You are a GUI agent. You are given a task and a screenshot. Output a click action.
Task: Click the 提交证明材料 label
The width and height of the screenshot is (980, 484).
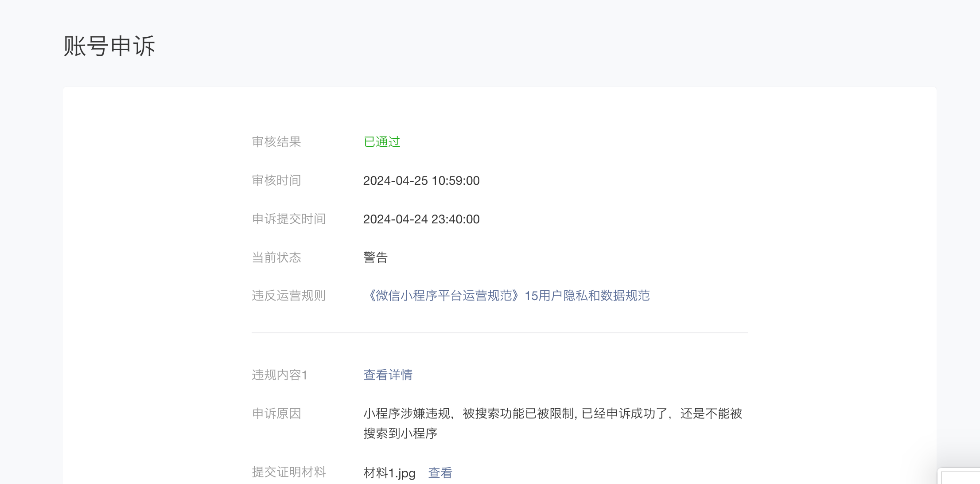pyautogui.click(x=288, y=472)
